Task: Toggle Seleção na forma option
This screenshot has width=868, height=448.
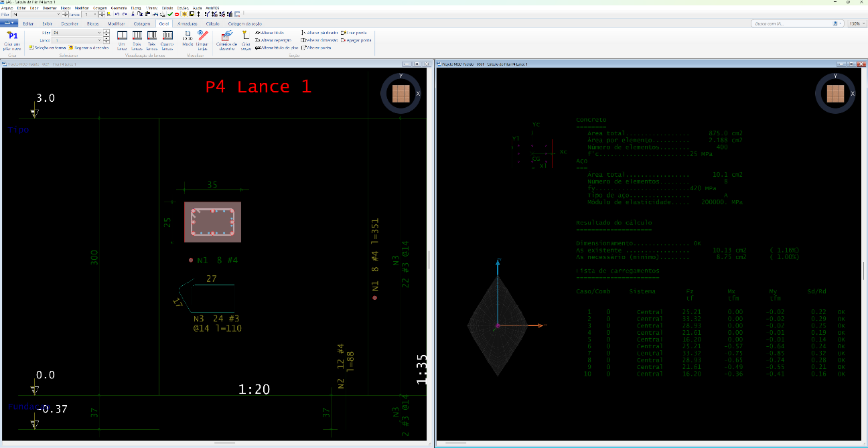Action: 47,48
